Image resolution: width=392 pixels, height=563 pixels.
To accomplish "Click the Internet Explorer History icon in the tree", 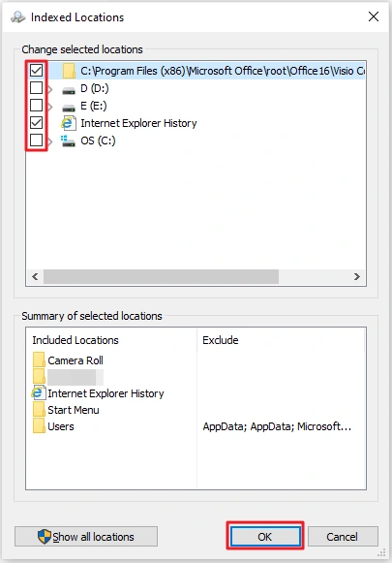I will 69,123.
